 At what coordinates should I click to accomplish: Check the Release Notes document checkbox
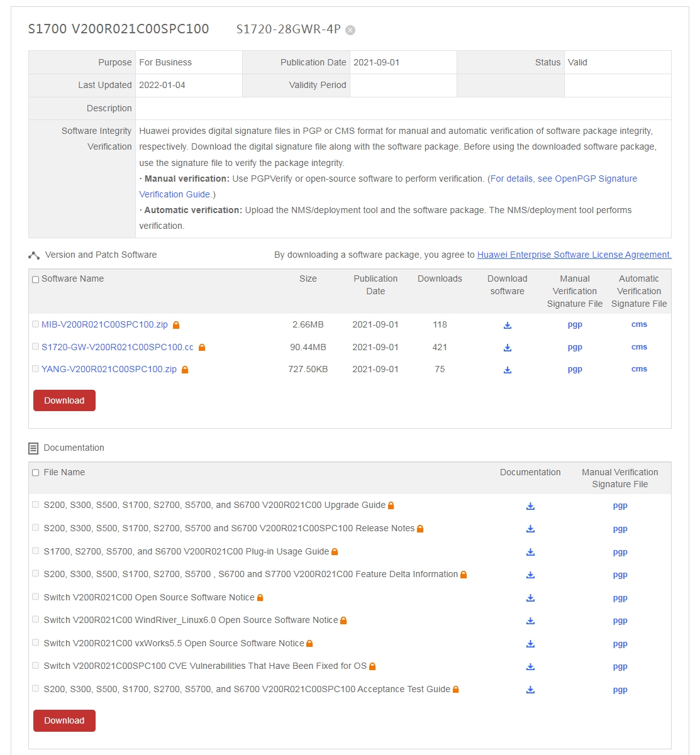point(35,527)
